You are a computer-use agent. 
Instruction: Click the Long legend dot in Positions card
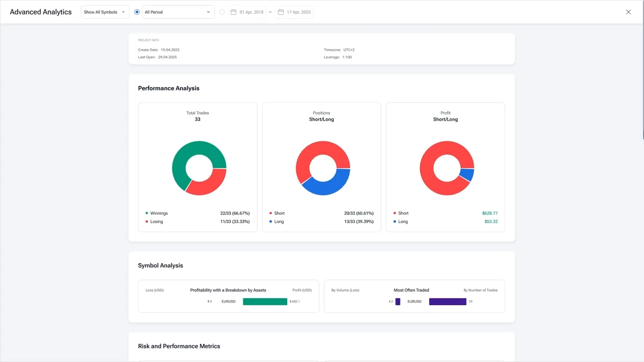271,222
